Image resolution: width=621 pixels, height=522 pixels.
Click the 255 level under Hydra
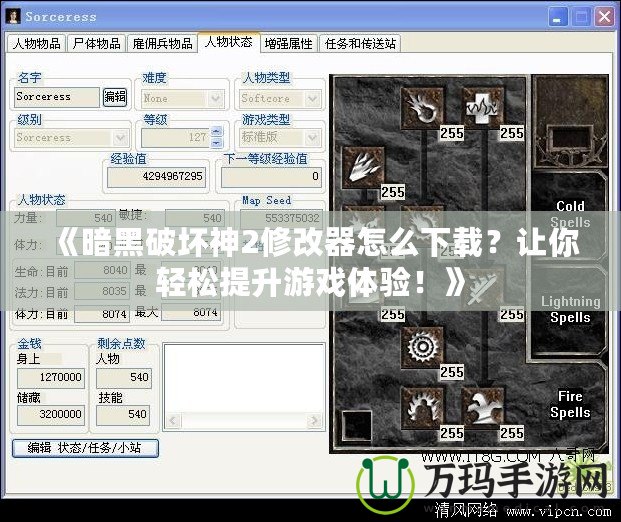[x=512, y=433]
